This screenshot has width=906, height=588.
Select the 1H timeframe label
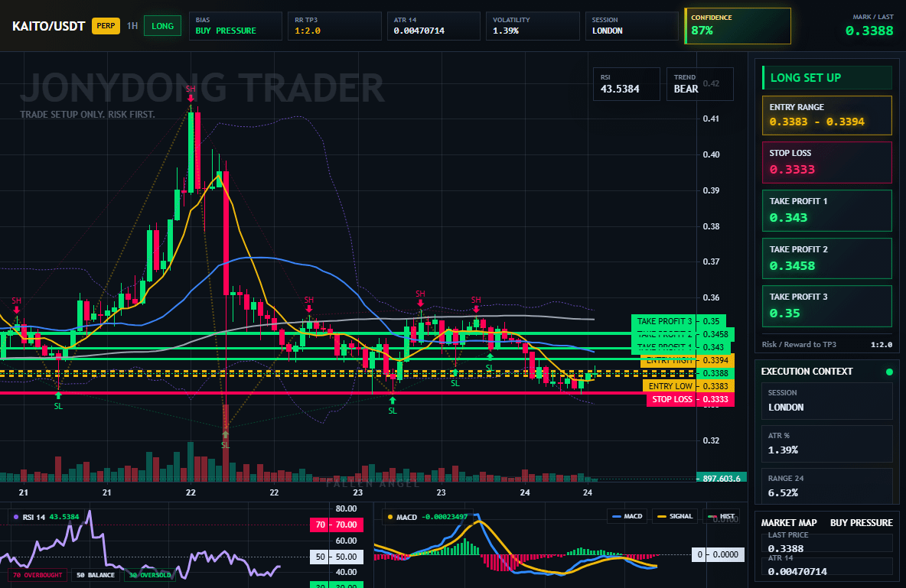(132, 26)
